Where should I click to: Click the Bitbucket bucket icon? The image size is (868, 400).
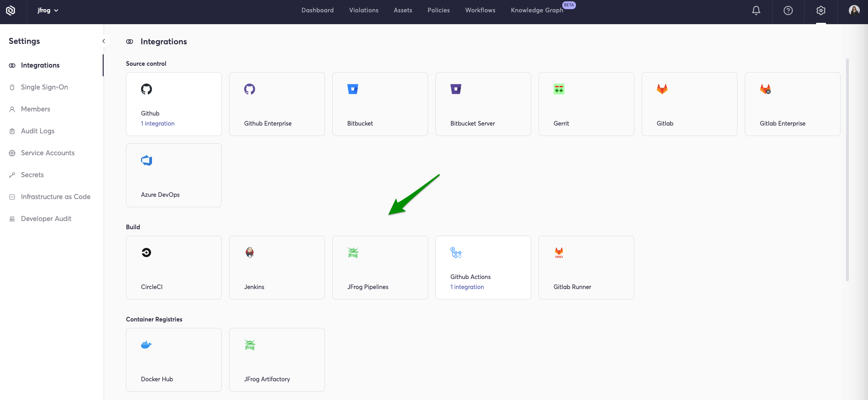click(x=353, y=89)
